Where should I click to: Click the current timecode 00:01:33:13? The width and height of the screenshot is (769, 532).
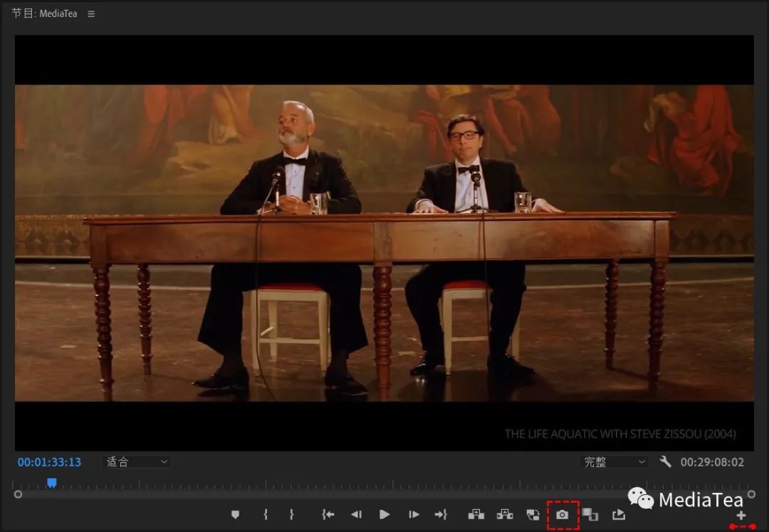[x=49, y=462]
